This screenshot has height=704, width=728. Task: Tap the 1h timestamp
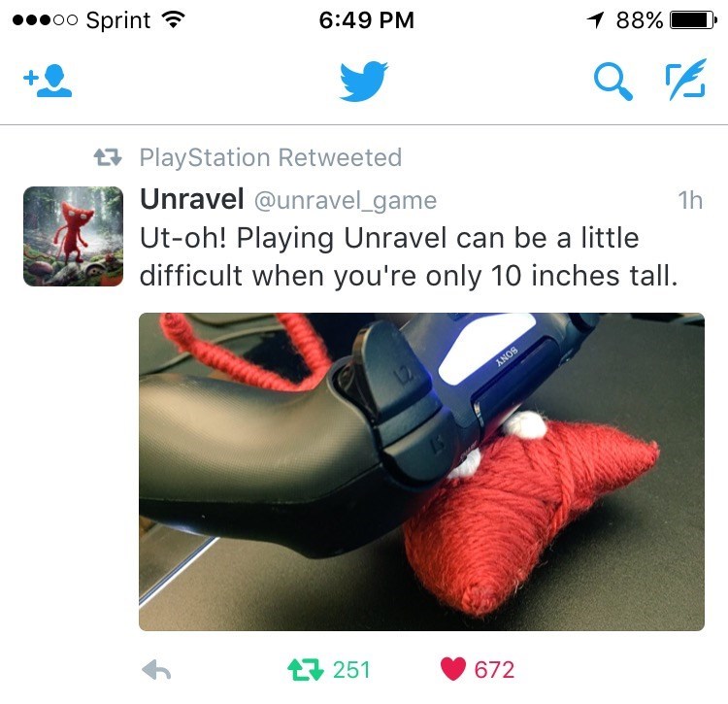coord(690,200)
